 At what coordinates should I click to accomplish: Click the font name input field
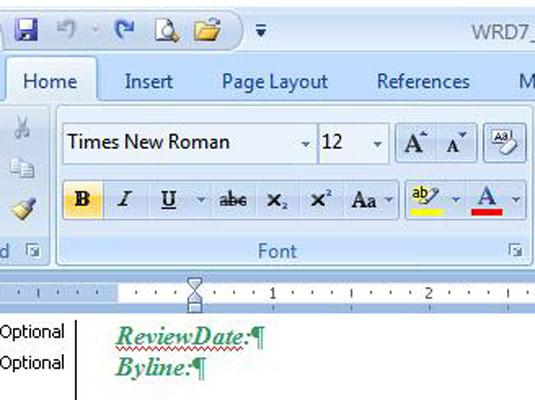181,143
